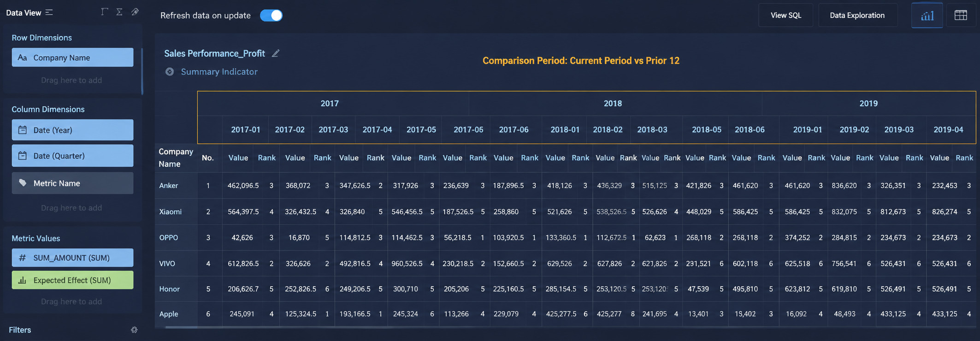Viewport: 980px width, 341px height.
Task: Open Filters settings gear icon
Action: coord(134,330)
